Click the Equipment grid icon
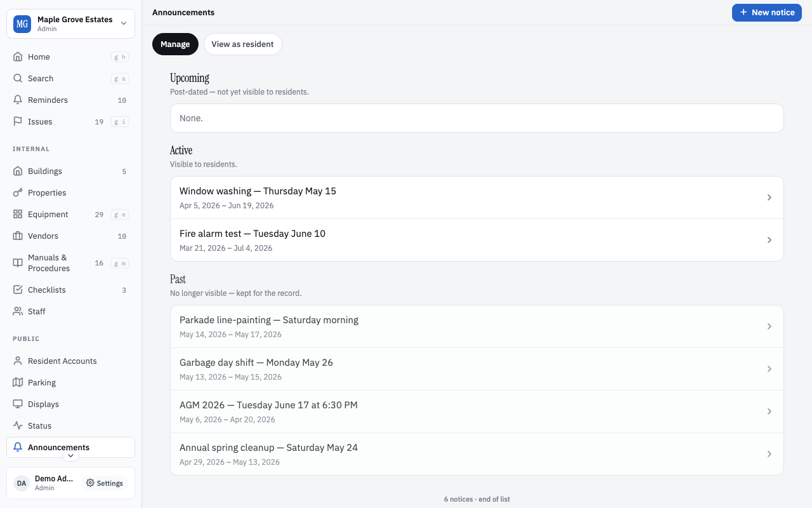Image resolution: width=812 pixels, height=508 pixels. pyautogui.click(x=18, y=214)
